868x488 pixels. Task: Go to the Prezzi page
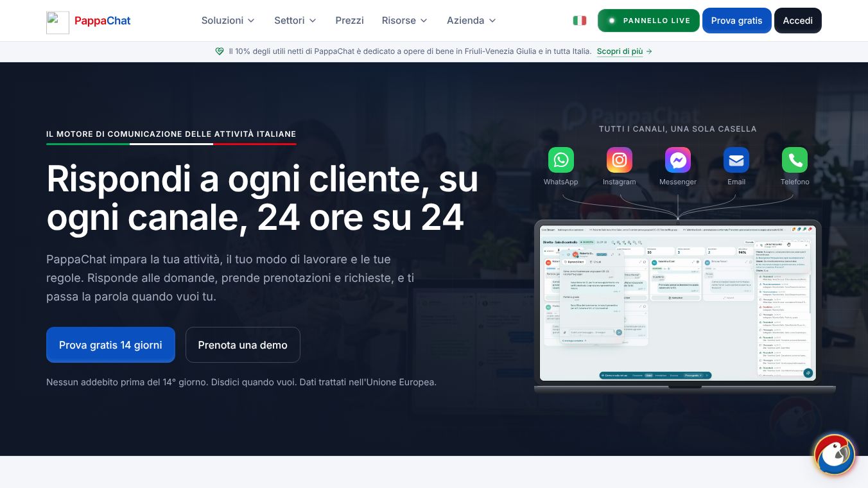point(349,21)
